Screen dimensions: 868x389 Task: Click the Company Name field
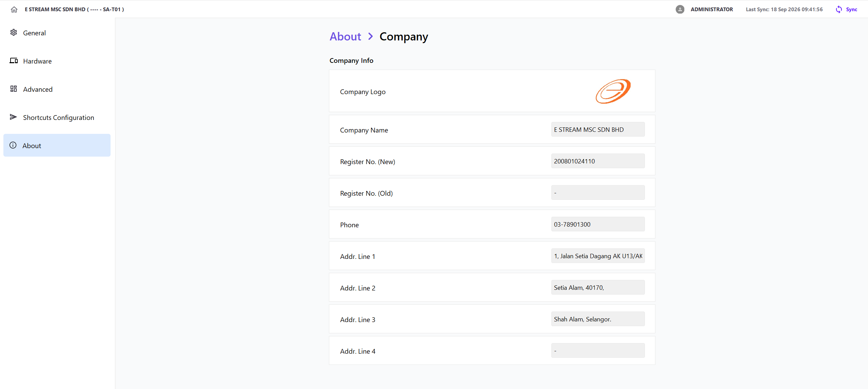click(x=598, y=129)
